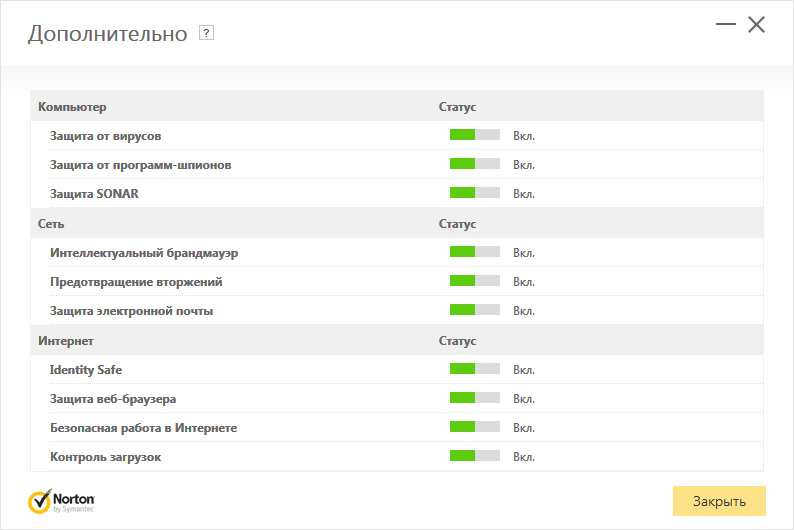This screenshot has width=794, height=530.
Task: Open the help question mark icon
Action: coord(207,33)
